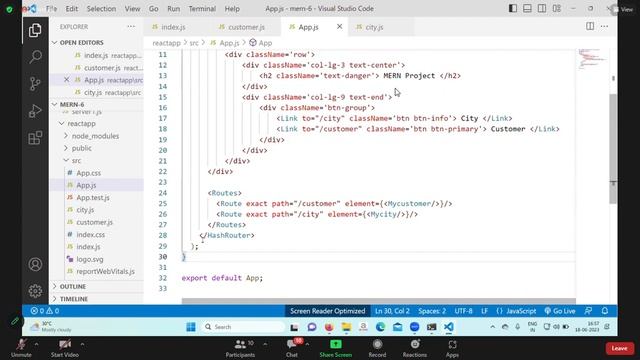Click the editor vertical scrollbar
The image size is (640, 360).
pos(613,149)
